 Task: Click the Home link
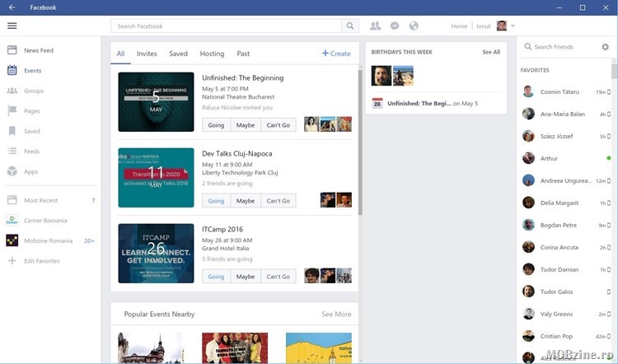[459, 26]
